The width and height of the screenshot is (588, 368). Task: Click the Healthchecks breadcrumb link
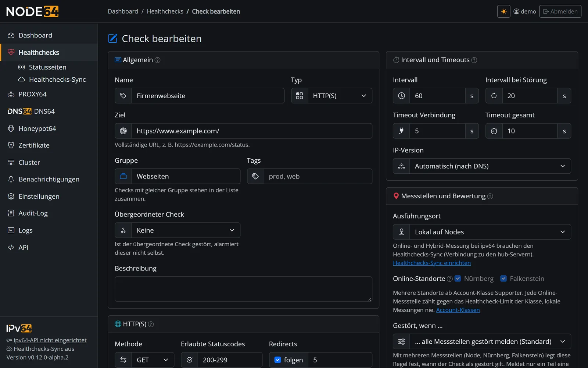tap(165, 11)
